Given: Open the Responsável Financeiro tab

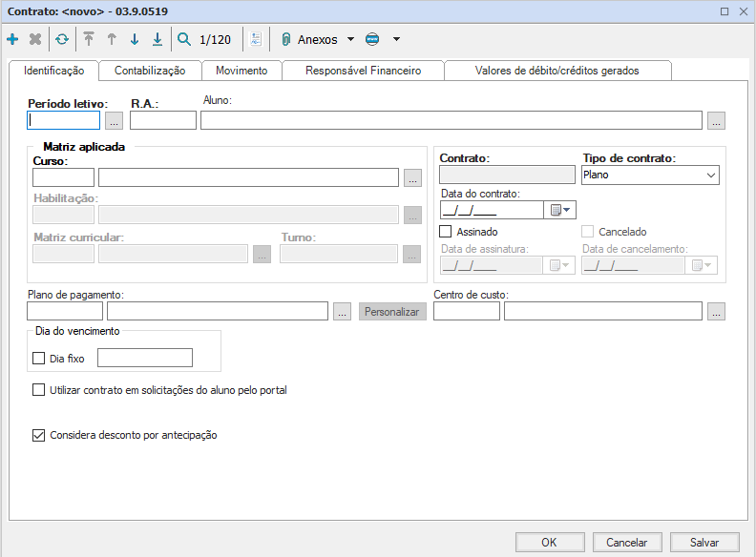Looking at the screenshot, I should pyautogui.click(x=365, y=71).
